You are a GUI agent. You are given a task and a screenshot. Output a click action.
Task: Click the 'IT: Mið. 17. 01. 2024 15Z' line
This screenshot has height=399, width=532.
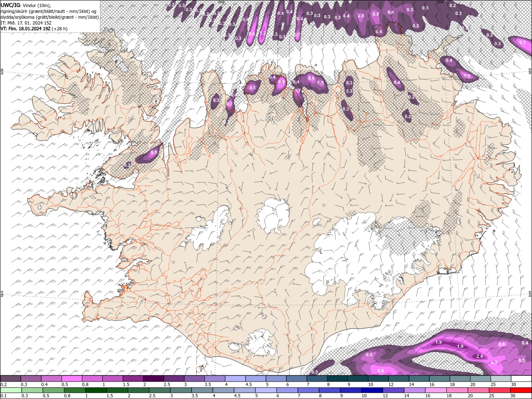pos(26,23)
